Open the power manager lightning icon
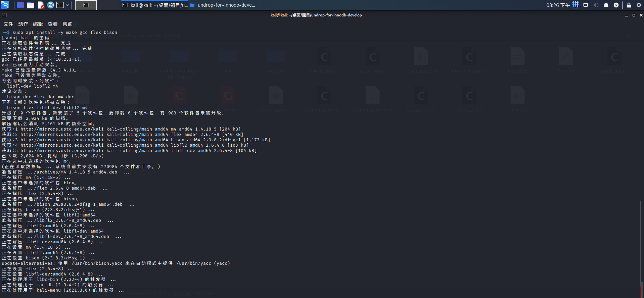Viewport: 644px width, 298px height. (616, 5)
